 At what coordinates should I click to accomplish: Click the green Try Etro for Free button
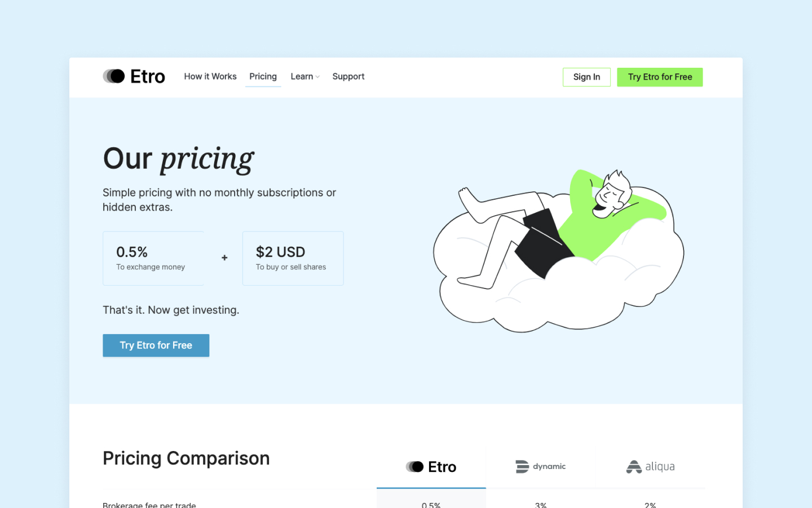tap(660, 77)
